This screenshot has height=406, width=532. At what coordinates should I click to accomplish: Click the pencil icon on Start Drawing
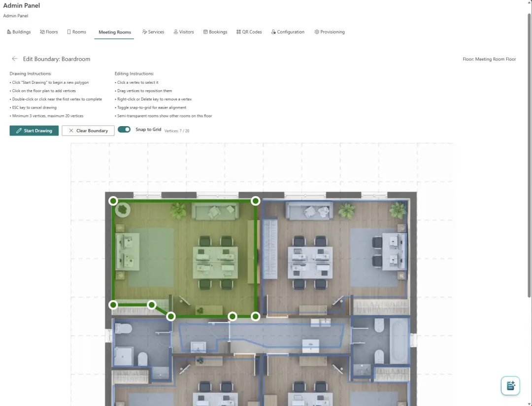(x=19, y=130)
